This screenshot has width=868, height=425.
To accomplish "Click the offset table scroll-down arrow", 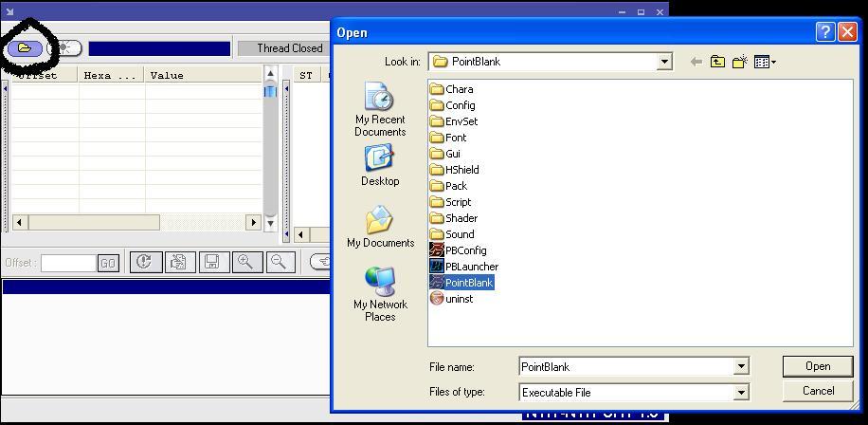I will pyautogui.click(x=270, y=223).
